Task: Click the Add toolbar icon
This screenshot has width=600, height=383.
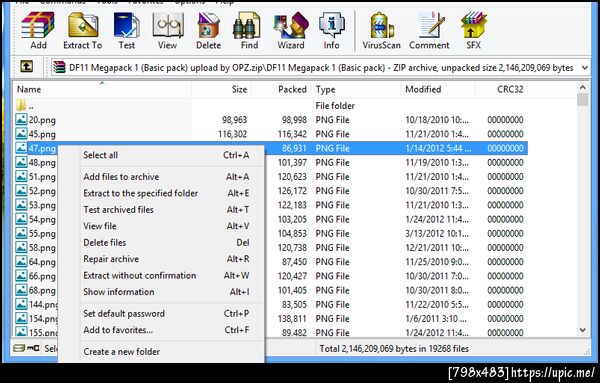Action: [x=38, y=31]
